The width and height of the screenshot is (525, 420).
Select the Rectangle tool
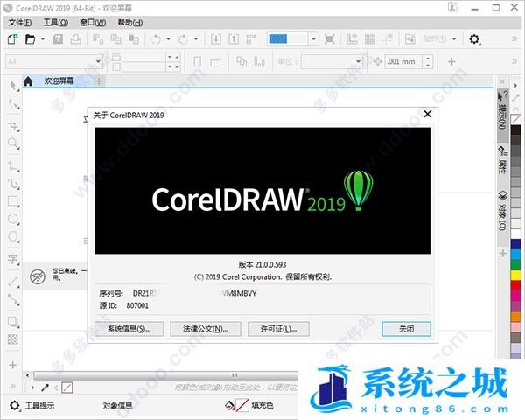[x=13, y=201]
